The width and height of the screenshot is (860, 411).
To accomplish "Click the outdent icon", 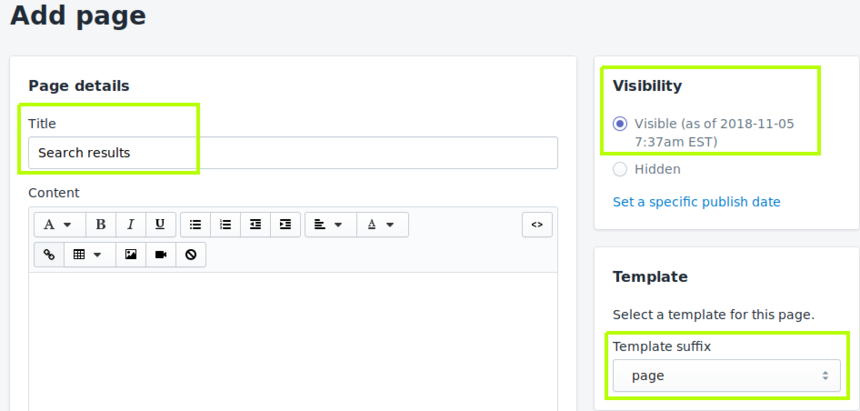I will (256, 224).
